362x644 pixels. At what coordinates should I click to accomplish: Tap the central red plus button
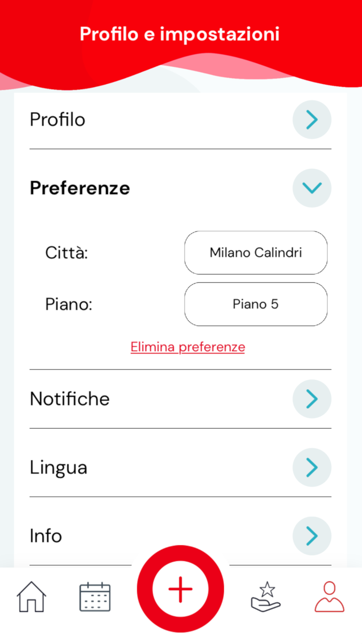(180, 589)
